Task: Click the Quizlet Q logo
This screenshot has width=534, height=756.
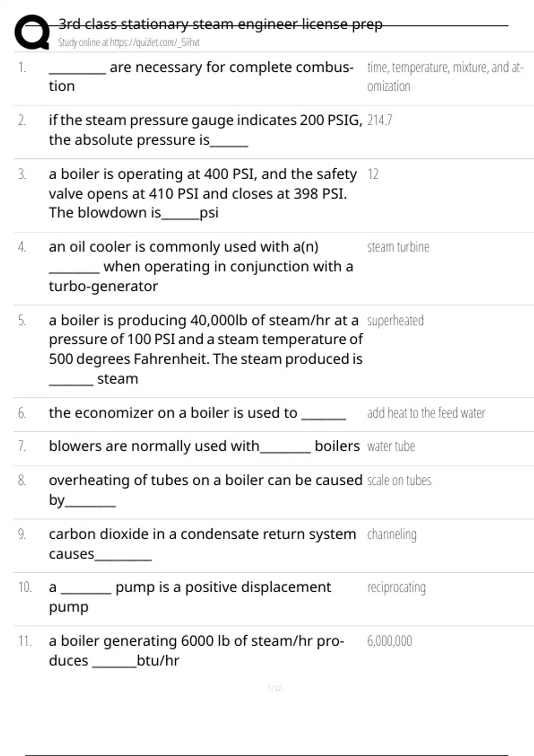Action: pos(32,32)
